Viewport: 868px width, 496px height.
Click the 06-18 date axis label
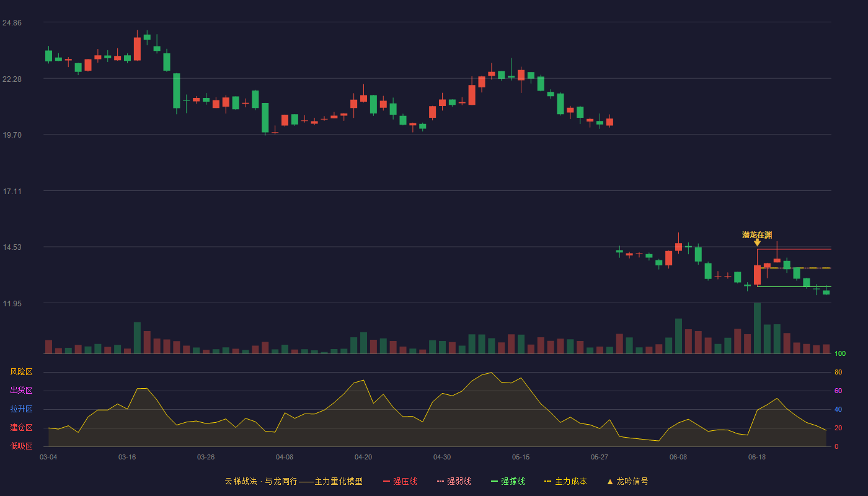click(x=757, y=457)
